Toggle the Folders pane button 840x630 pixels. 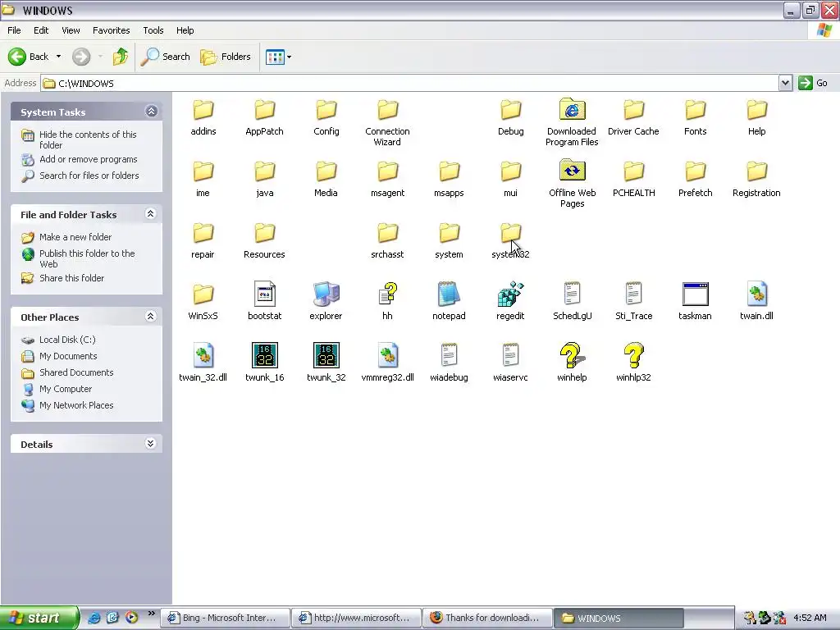(226, 57)
